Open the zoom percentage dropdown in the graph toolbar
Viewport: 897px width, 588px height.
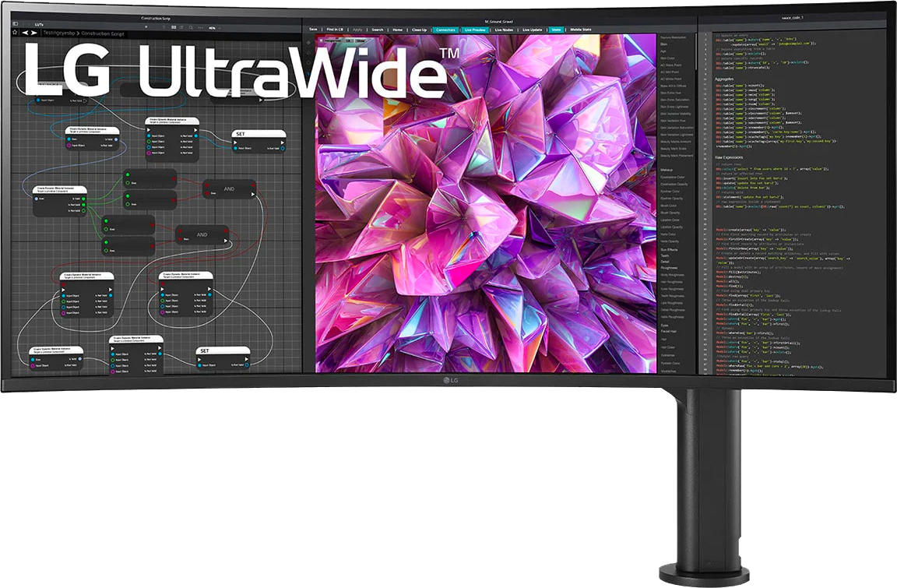coord(214,27)
